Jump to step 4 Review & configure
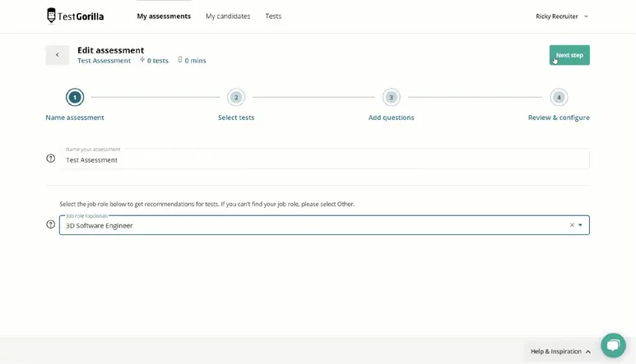Screen dimensions: 636x364 (x=559, y=98)
